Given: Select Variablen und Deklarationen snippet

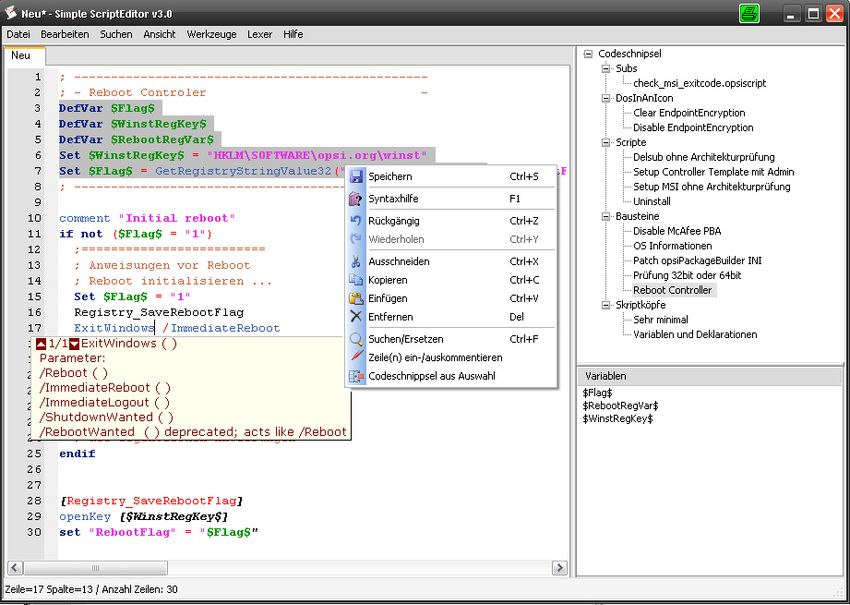Looking at the screenshot, I should pos(695,334).
